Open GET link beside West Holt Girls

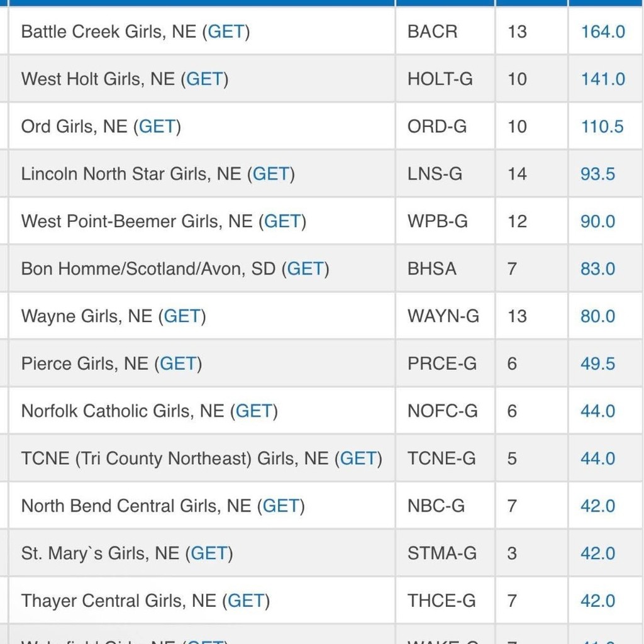[204, 79]
